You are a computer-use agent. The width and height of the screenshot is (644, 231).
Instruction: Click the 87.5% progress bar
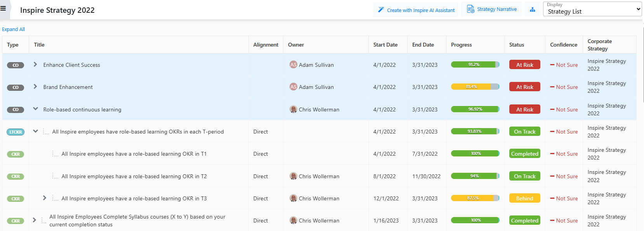pos(475,198)
